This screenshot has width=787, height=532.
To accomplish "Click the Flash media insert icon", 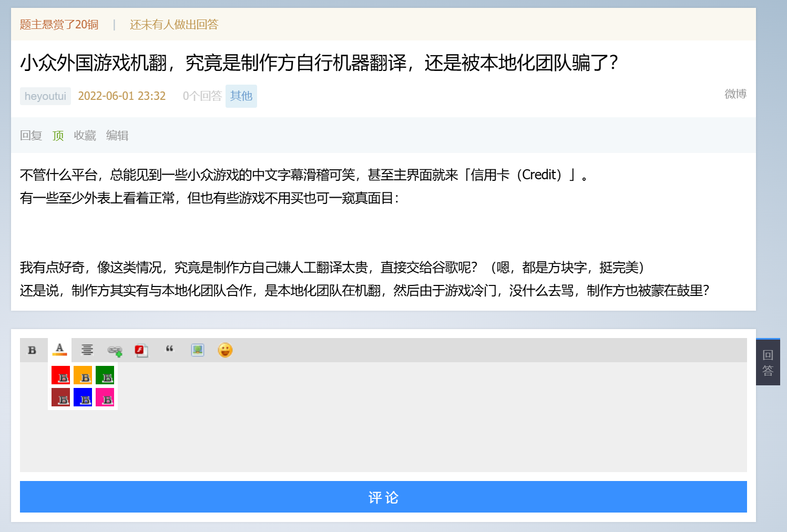I will pos(141,351).
